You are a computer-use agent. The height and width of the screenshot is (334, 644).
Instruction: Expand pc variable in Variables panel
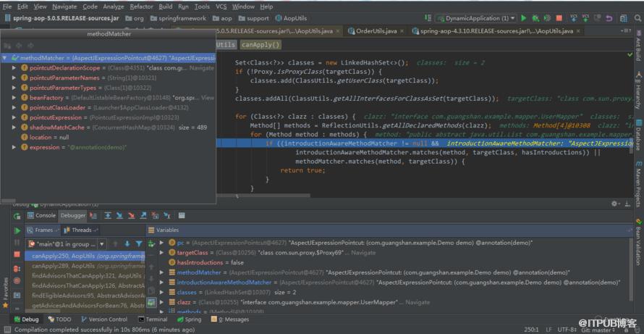click(x=161, y=243)
